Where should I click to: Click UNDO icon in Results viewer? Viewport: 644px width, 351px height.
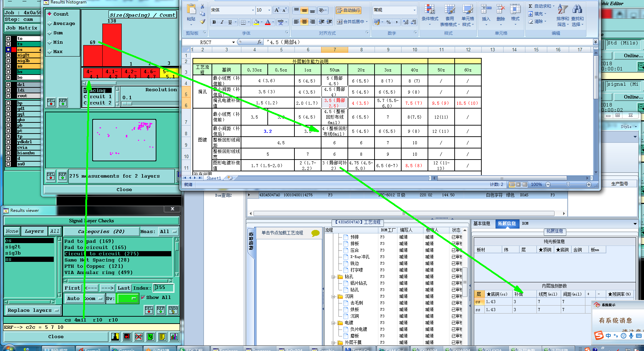point(173,310)
